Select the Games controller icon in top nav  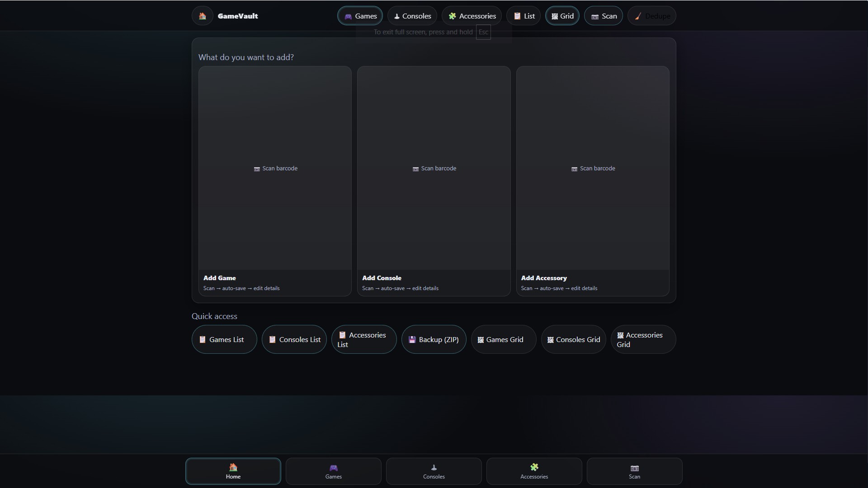click(349, 16)
